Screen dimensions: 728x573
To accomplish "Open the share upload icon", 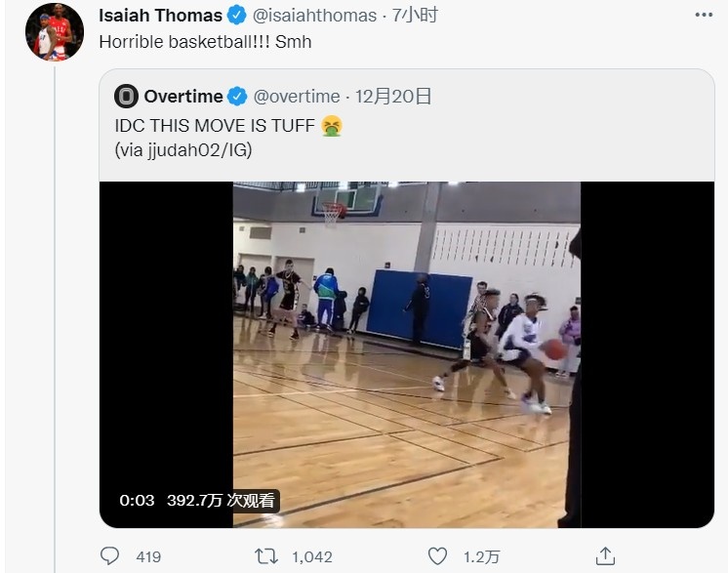I will point(605,555).
